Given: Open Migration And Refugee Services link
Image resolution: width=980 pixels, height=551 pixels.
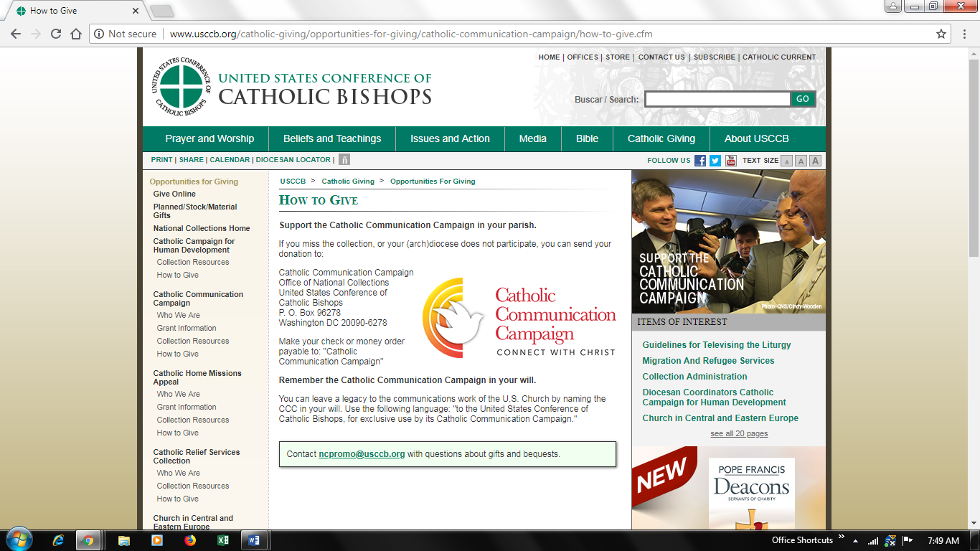Looking at the screenshot, I should tap(708, 361).
